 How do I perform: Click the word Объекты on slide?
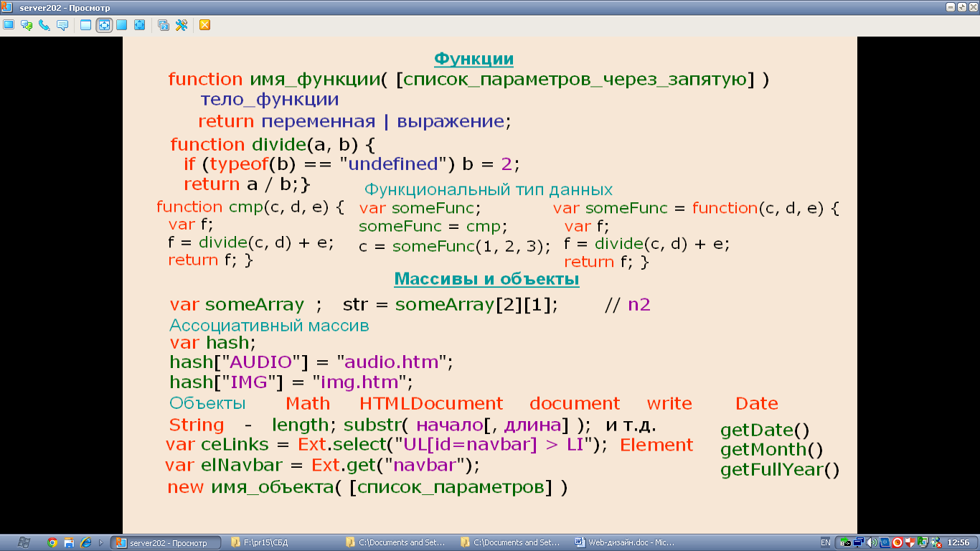tap(207, 404)
